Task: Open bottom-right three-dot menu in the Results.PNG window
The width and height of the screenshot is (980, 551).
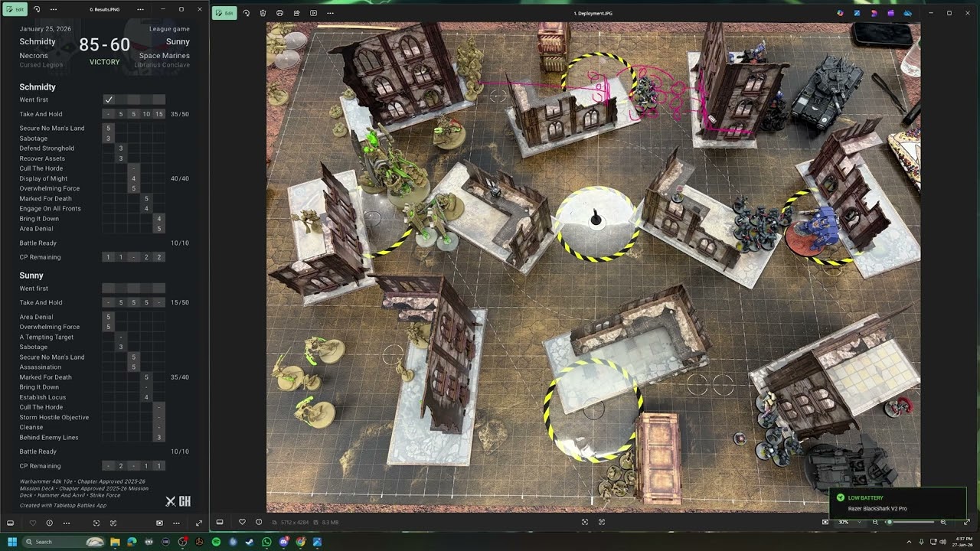Action: click(176, 523)
